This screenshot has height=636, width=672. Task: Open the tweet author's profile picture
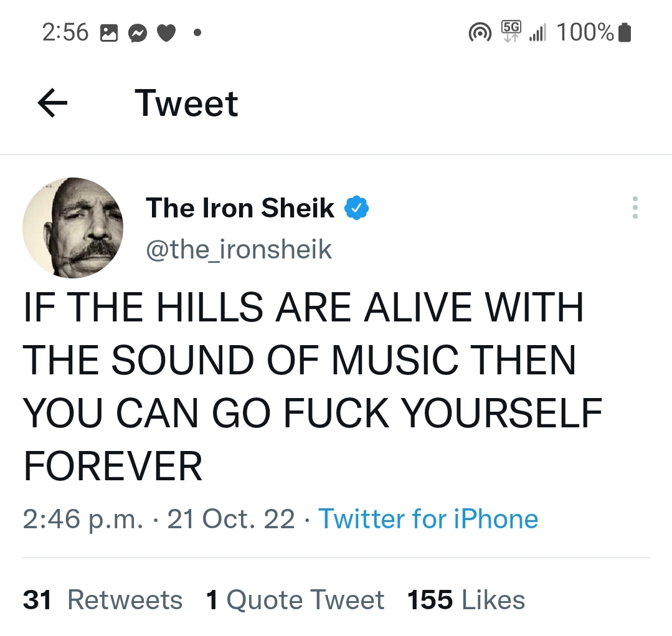coord(73,227)
